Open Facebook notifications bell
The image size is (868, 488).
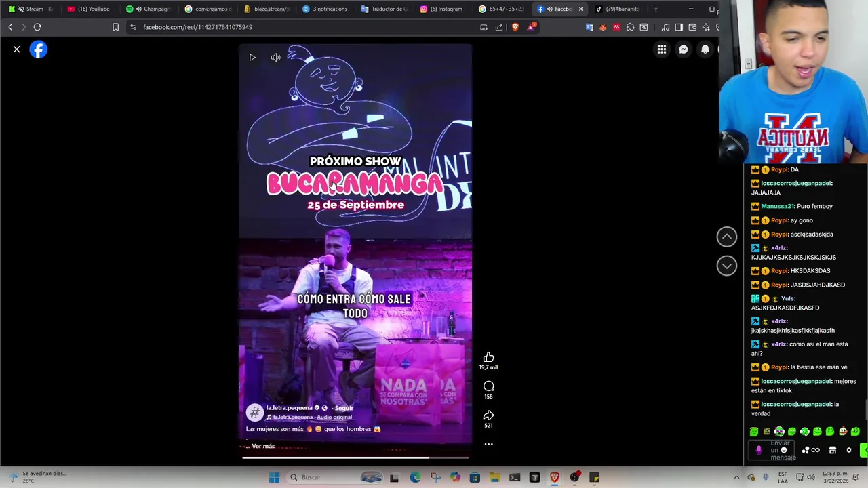[x=705, y=49]
